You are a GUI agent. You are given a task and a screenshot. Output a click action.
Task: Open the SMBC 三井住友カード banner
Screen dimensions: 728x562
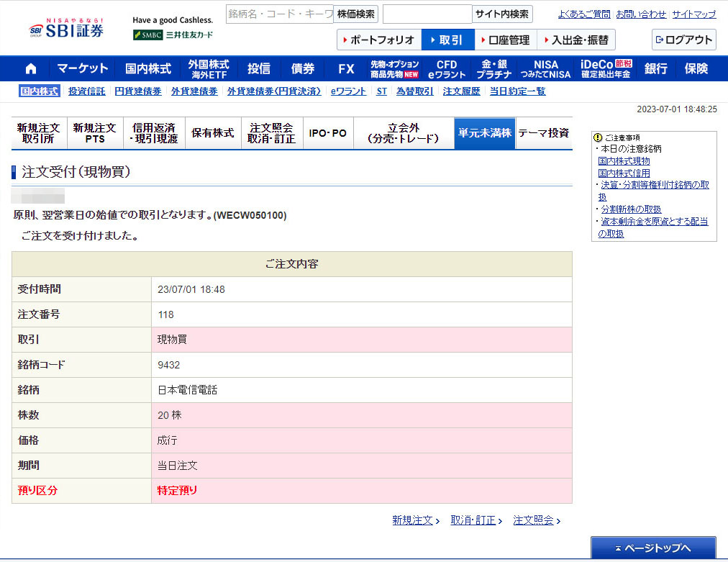click(173, 35)
